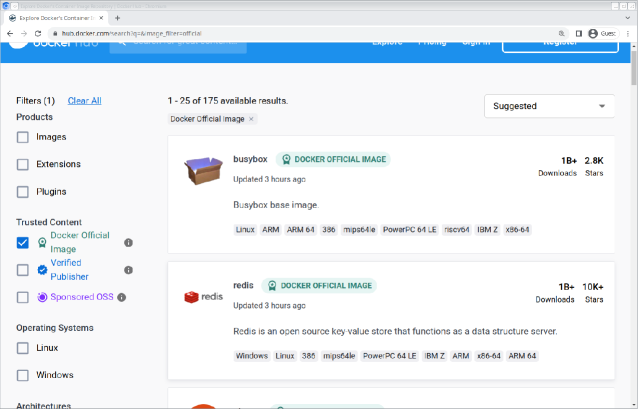The image size is (638, 409).
Task: Go back to the previous page
Action: point(10,33)
